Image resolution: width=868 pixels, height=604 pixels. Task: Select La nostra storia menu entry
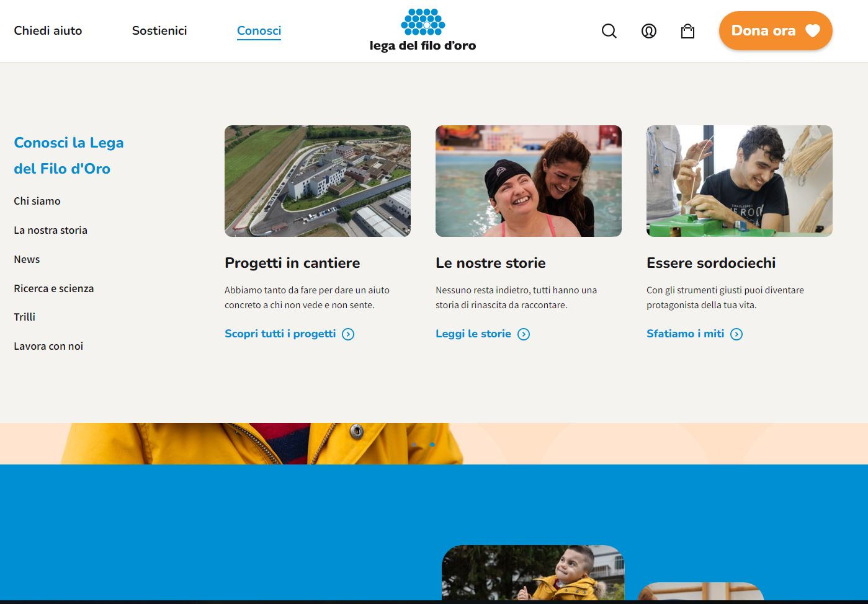50,230
